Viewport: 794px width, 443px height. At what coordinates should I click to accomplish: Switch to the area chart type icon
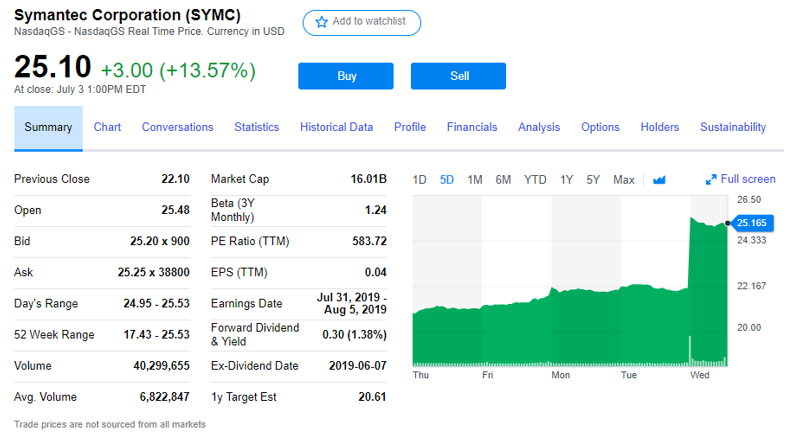coord(659,180)
